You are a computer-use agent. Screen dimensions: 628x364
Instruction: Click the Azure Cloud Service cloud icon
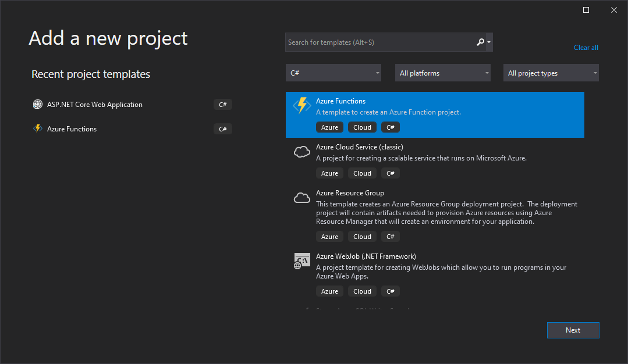pyautogui.click(x=301, y=152)
